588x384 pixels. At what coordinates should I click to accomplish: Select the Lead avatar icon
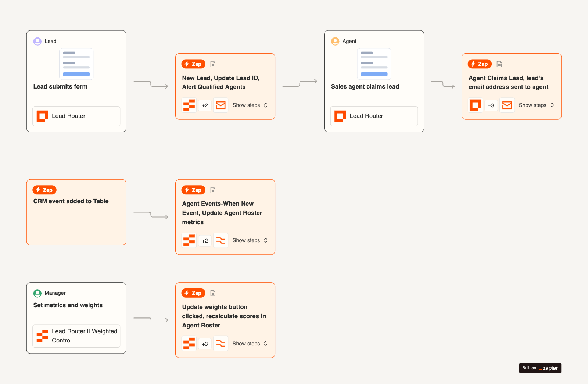(x=37, y=41)
